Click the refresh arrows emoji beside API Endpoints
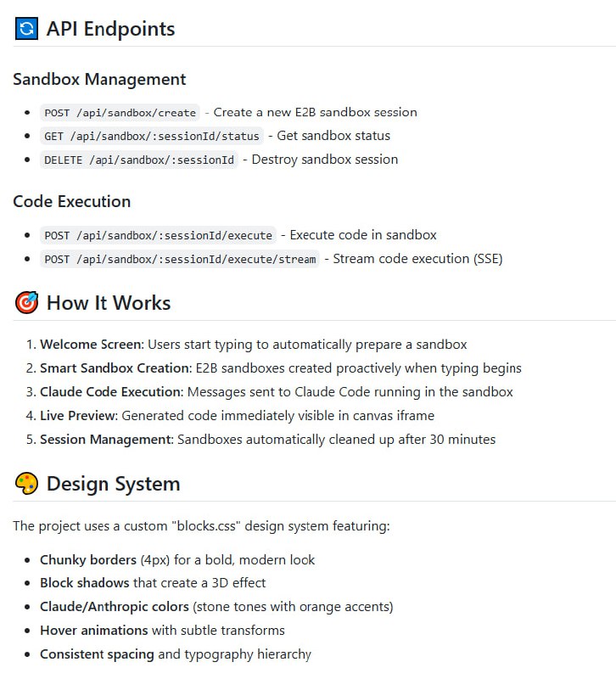 pos(26,29)
